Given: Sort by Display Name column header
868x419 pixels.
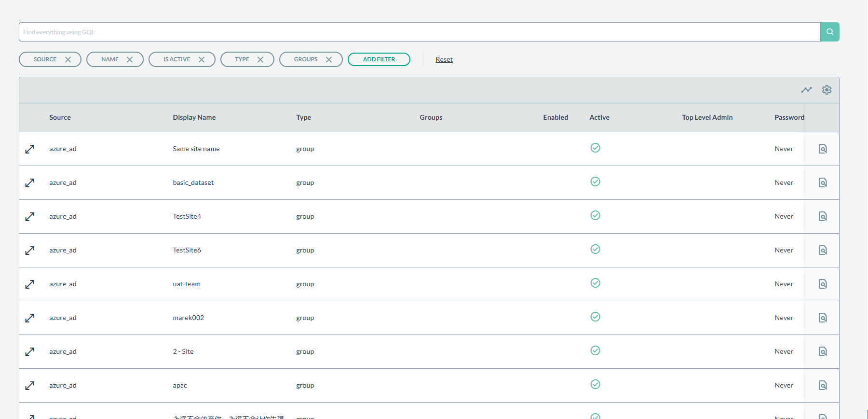Looking at the screenshot, I should point(194,117).
